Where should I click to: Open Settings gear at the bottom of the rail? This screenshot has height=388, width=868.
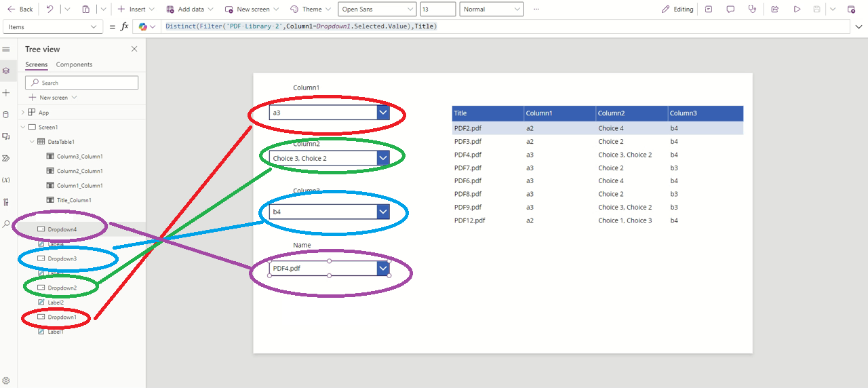[x=7, y=381]
